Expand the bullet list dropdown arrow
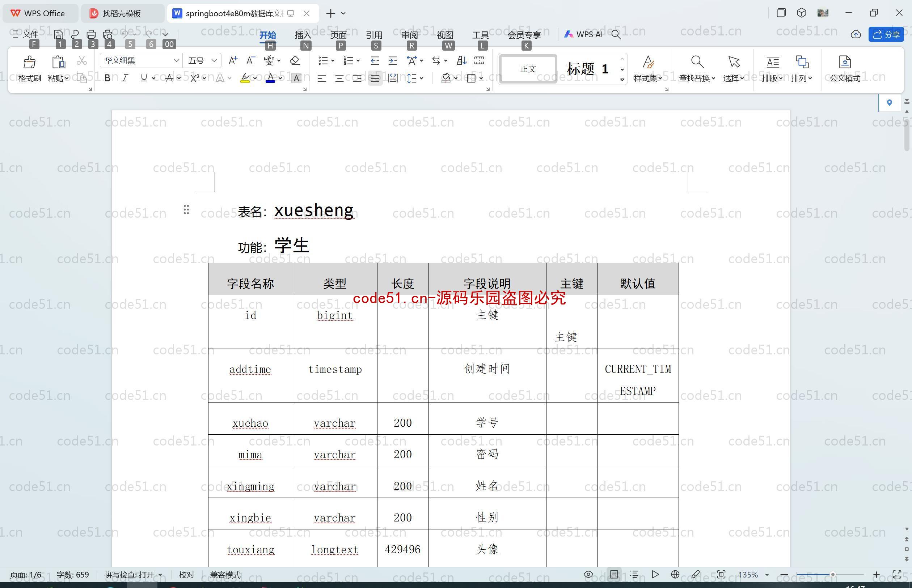 pyautogui.click(x=333, y=60)
